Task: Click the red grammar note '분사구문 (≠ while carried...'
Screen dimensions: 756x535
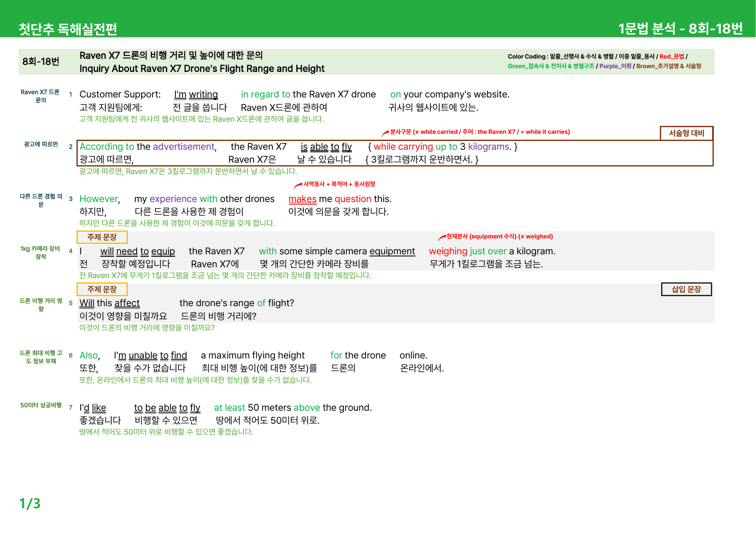Action: point(479,132)
